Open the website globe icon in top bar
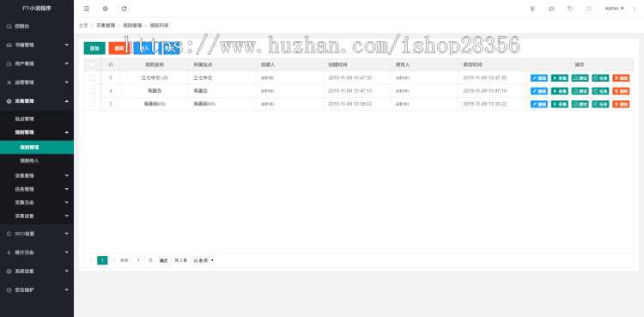The height and width of the screenshot is (317, 644). click(105, 9)
